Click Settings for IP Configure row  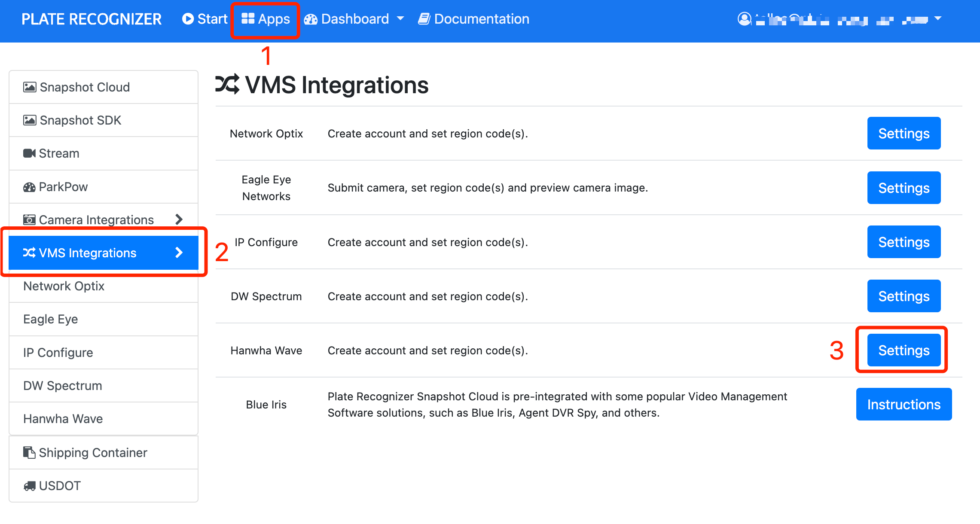click(904, 242)
